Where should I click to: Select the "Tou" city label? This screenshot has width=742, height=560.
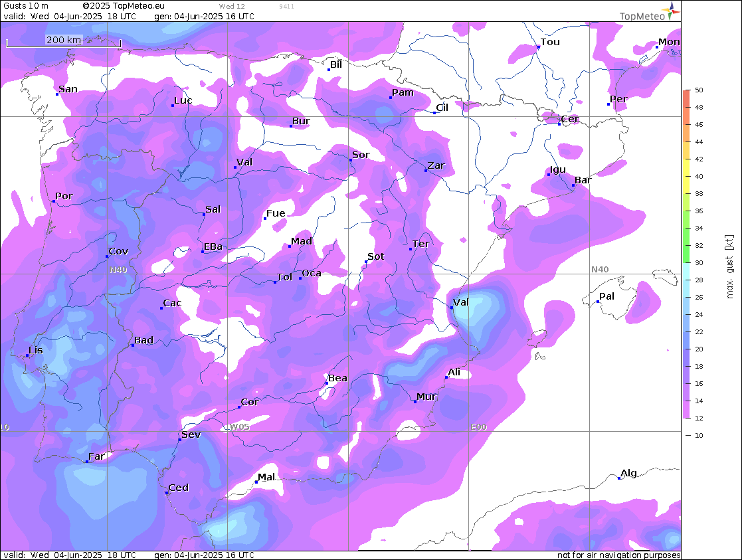point(550,42)
